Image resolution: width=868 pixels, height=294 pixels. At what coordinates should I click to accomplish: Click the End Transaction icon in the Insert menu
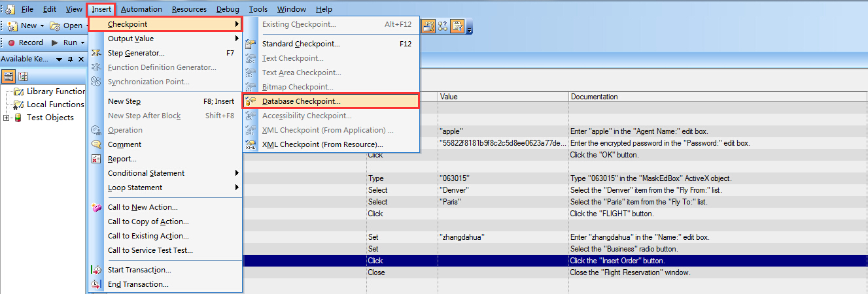[96, 284]
